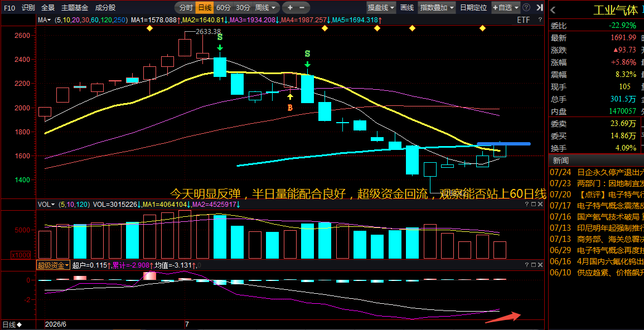Click the yellow B buy signal marker
The image size is (644, 330).
(290, 108)
